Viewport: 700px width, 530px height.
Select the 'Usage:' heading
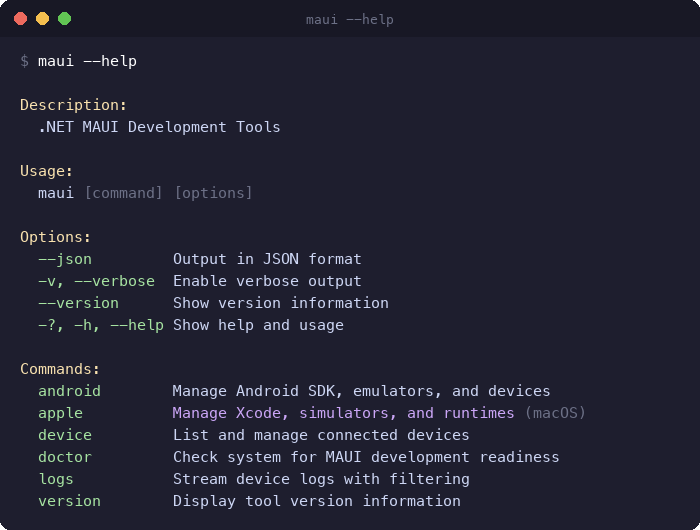(46, 171)
